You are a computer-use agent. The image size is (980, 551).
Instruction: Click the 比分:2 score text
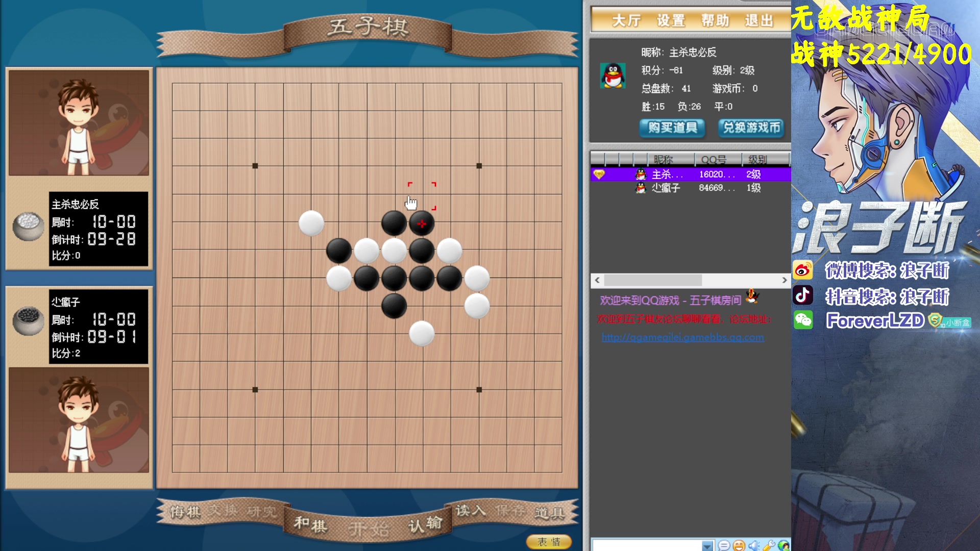(66, 353)
